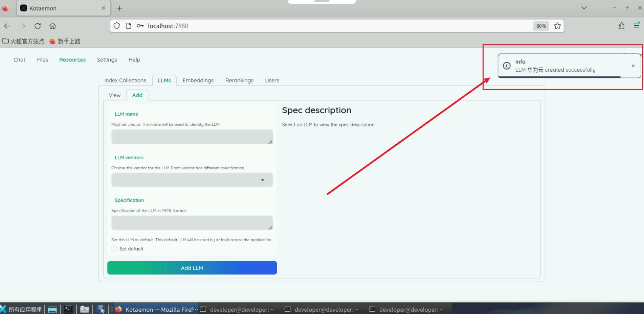
Task: Open the 所有应用程序 applications menu
Action: pyautogui.click(x=21, y=309)
